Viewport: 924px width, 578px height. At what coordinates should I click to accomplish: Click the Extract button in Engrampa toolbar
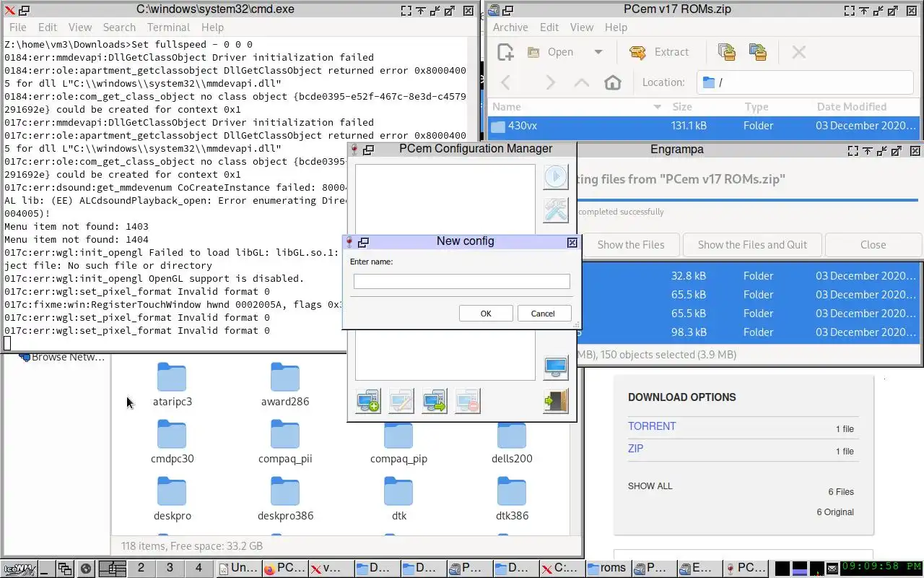point(659,52)
